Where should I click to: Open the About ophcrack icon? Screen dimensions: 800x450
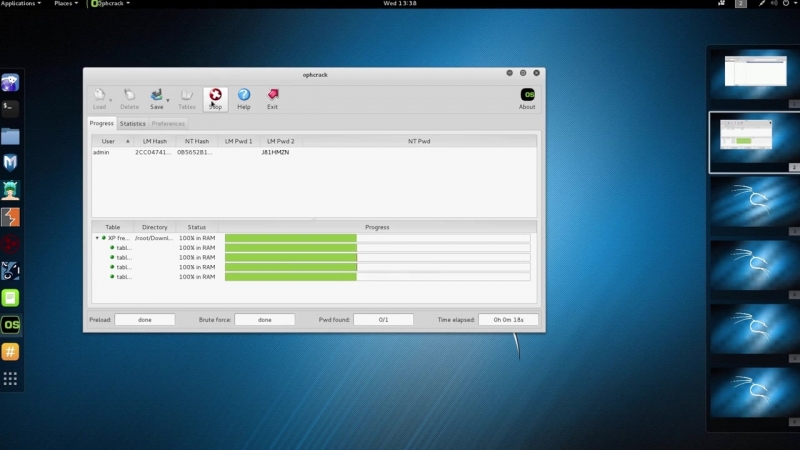[x=527, y=99]
